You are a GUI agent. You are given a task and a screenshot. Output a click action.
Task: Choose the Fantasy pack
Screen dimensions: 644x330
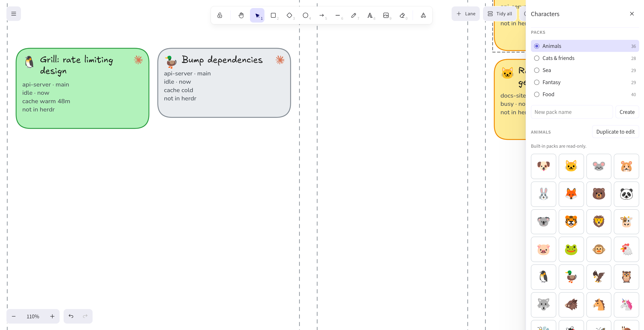tap(585, 82)
